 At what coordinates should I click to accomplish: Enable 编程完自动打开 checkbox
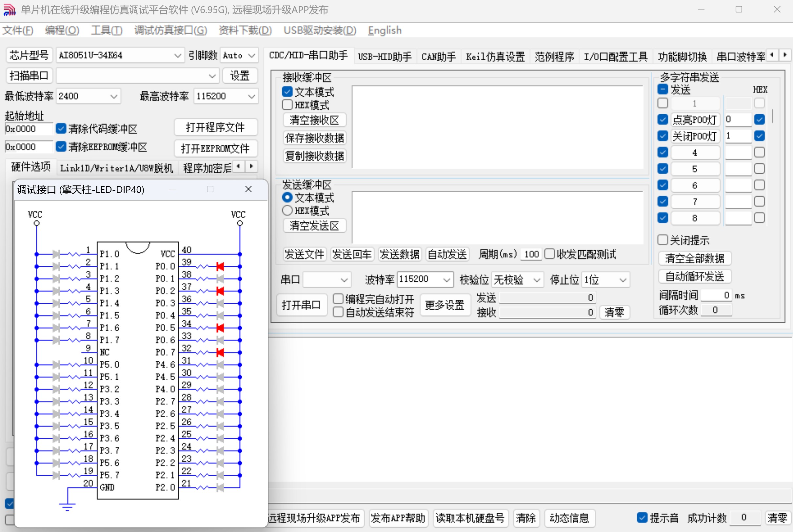coord(338,298)
